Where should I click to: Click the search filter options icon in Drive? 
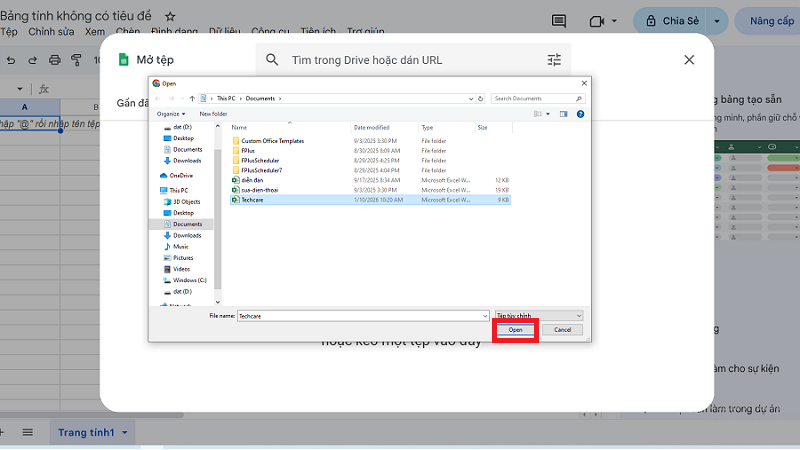(x=554, y=60)
